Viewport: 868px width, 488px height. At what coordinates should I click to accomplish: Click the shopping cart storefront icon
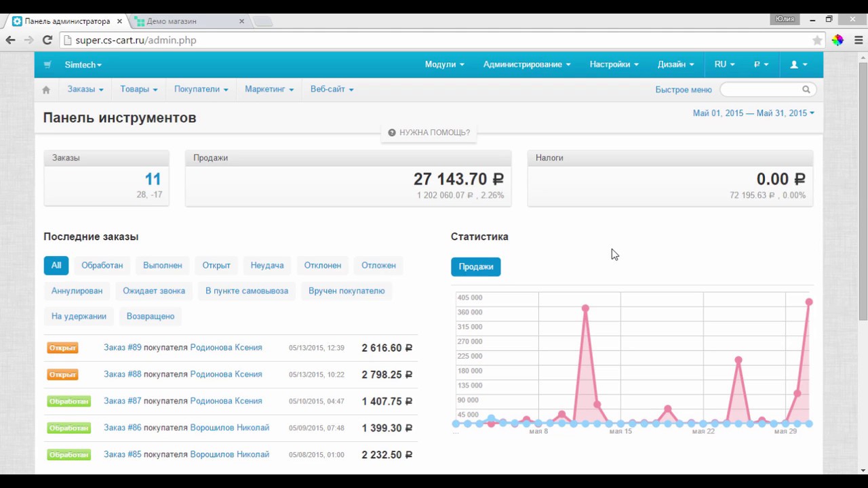(x=47, y=65)
